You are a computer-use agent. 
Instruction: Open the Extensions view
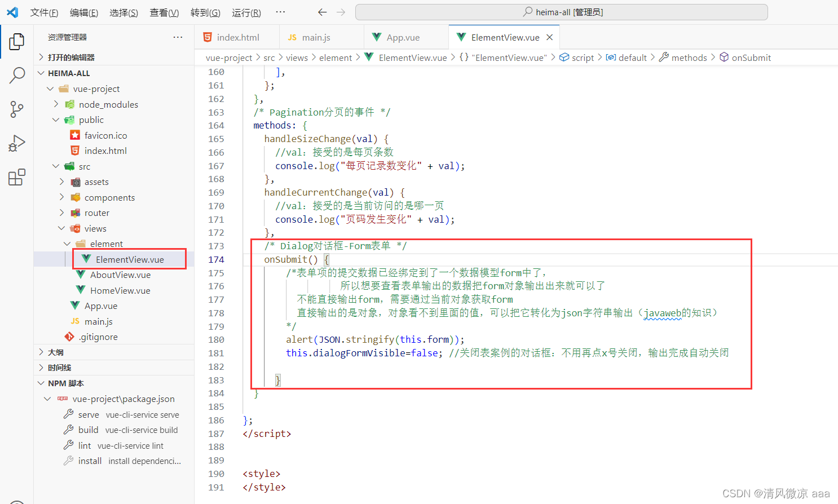coord(17,177)
